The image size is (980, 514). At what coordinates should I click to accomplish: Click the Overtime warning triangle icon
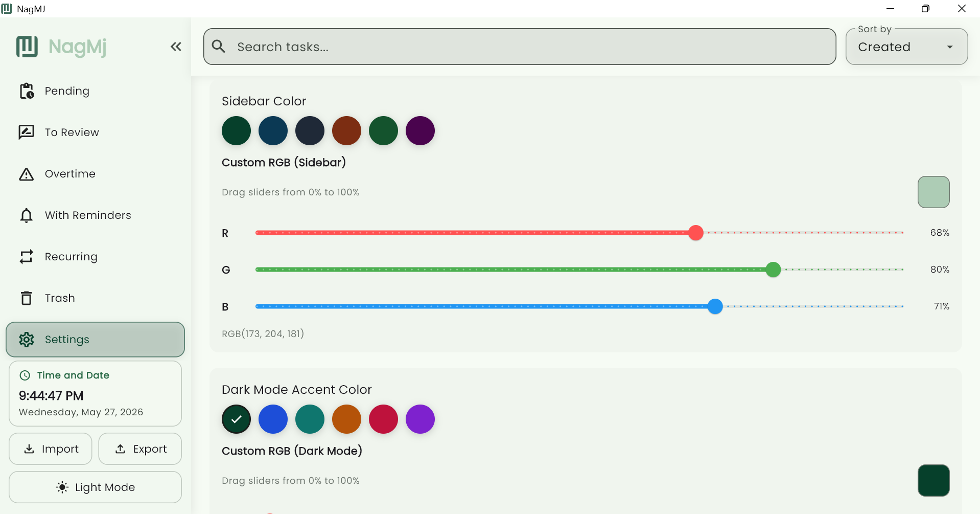click(x=27, y=174)
